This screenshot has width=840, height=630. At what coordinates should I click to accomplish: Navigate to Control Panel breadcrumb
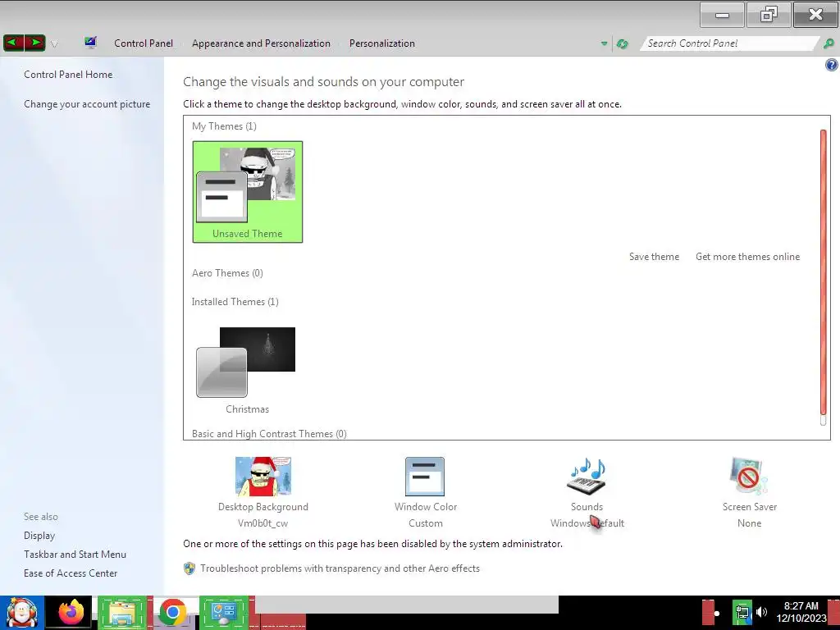point(144,43)
